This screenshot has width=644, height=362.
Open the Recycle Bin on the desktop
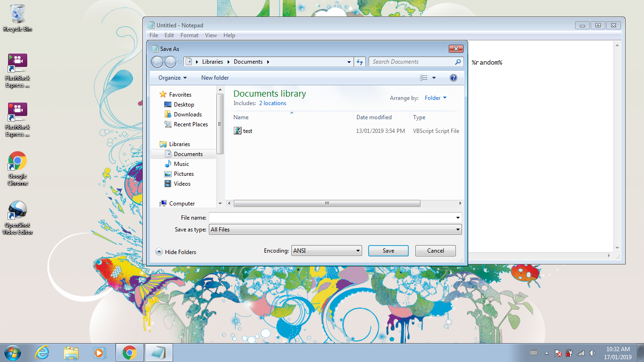click(x=17, y=14)
